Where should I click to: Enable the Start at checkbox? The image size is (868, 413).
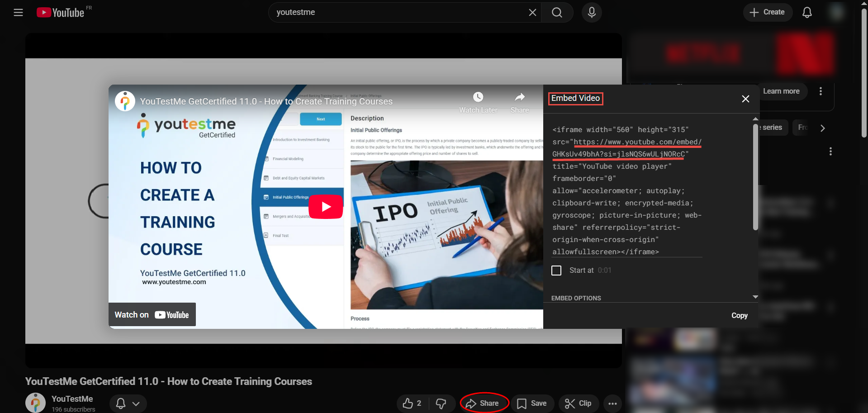pos(556,271)
